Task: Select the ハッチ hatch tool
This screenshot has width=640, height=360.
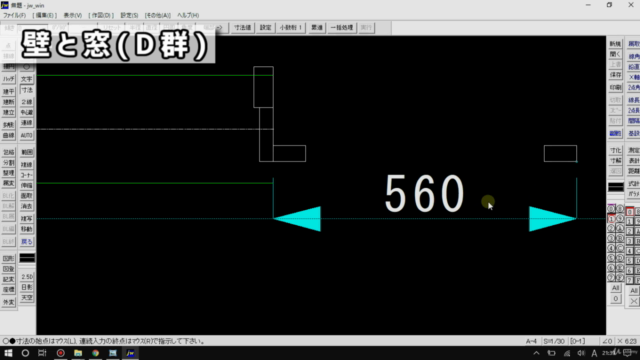Action: tap(9, 79)
